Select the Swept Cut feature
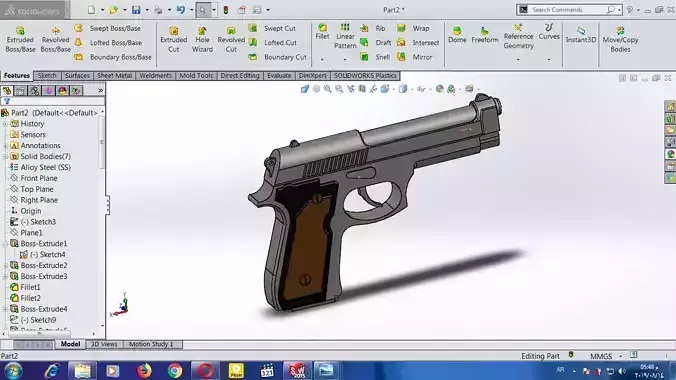Viewport: 676px width, 380px height. pyautogui.click(x=272, y=28)
